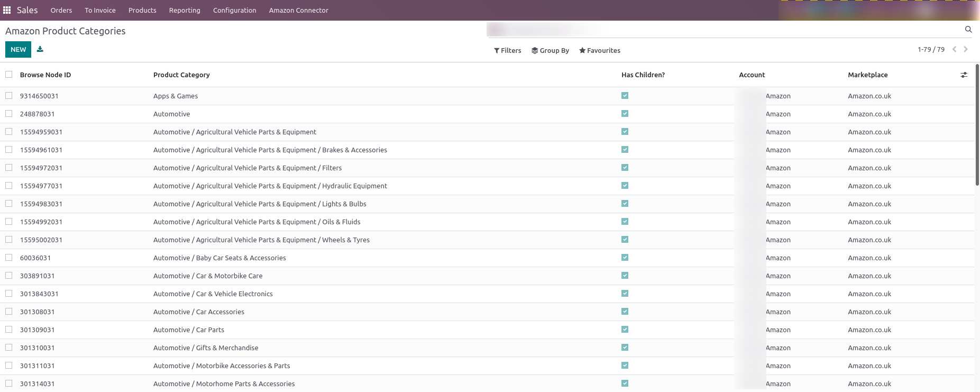Sort by Has Children? column header
The width and height of the screenshot is (980, 392).
pyautogui.click(x=643, y=75)
